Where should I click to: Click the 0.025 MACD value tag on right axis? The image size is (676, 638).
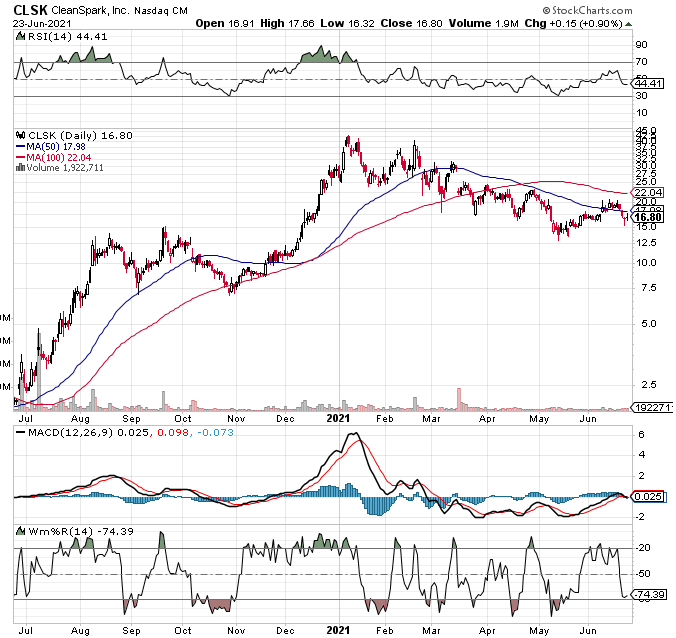[648, 497]
